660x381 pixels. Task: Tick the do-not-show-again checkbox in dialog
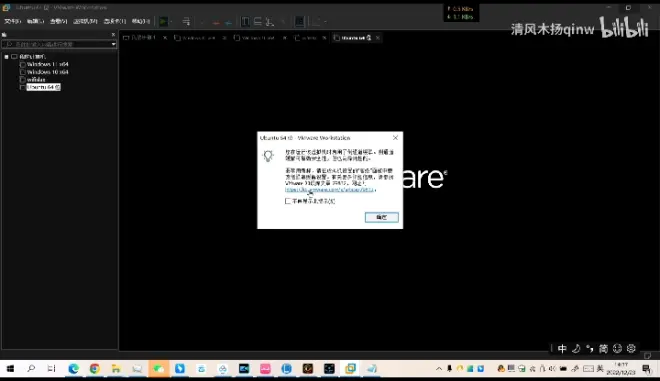pos(288,201)
